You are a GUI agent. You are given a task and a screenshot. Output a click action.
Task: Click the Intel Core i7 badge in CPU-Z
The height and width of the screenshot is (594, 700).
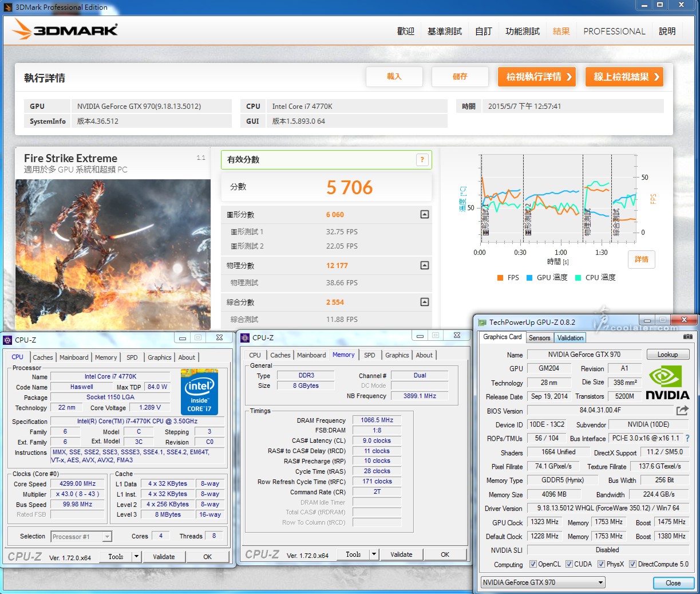[199, 392]
